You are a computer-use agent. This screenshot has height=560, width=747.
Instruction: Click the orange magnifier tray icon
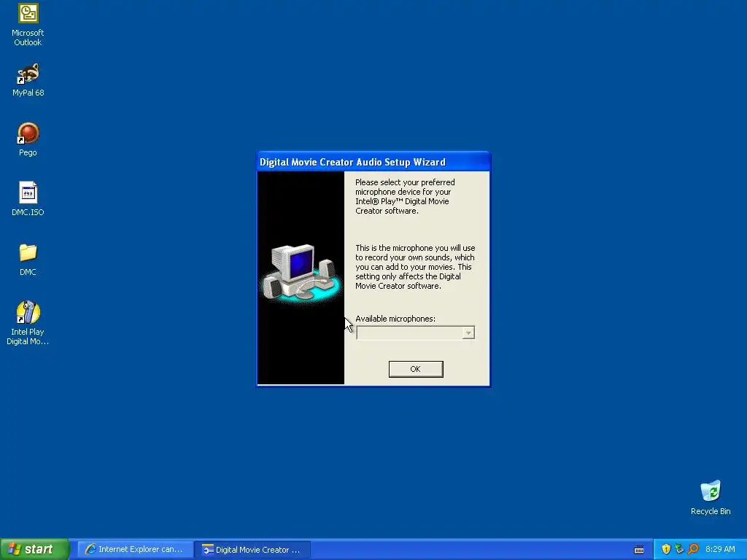pos(693,550)
